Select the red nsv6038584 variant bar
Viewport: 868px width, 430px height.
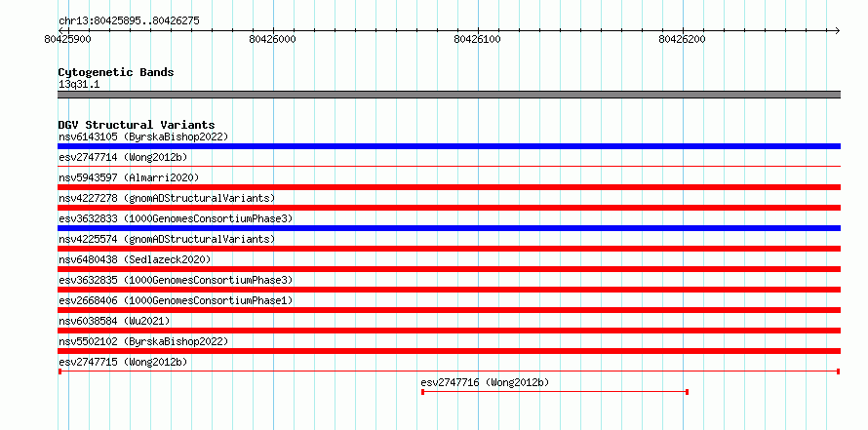449,331
